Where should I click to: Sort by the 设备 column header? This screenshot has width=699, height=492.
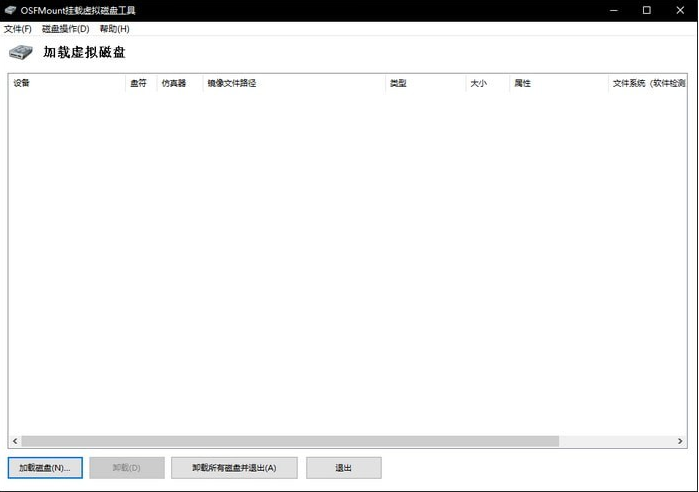pos(67,83)
